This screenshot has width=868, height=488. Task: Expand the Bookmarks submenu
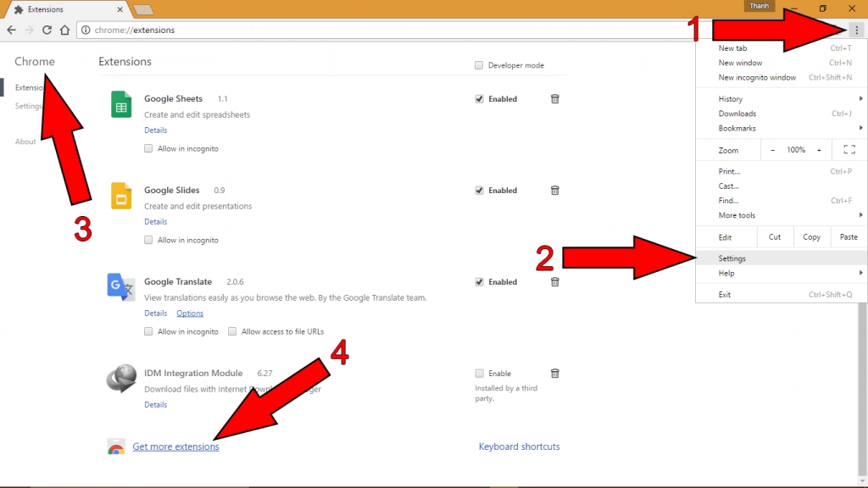point(781,128)
